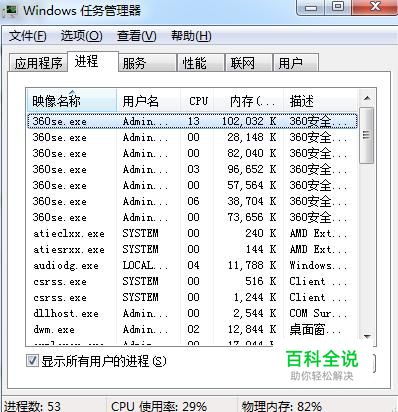Click 物理内存: 82% status entry
The width and height of the screenshot is (398, 412).
pos(282,406)
